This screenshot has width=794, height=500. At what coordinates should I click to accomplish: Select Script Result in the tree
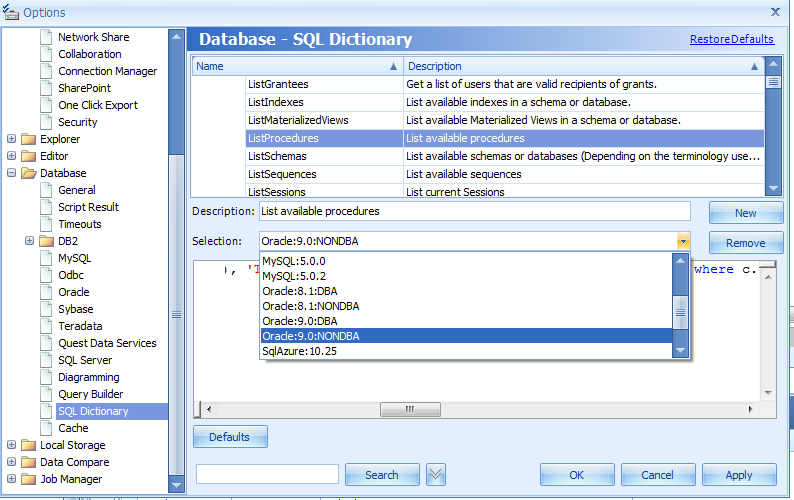88,207
